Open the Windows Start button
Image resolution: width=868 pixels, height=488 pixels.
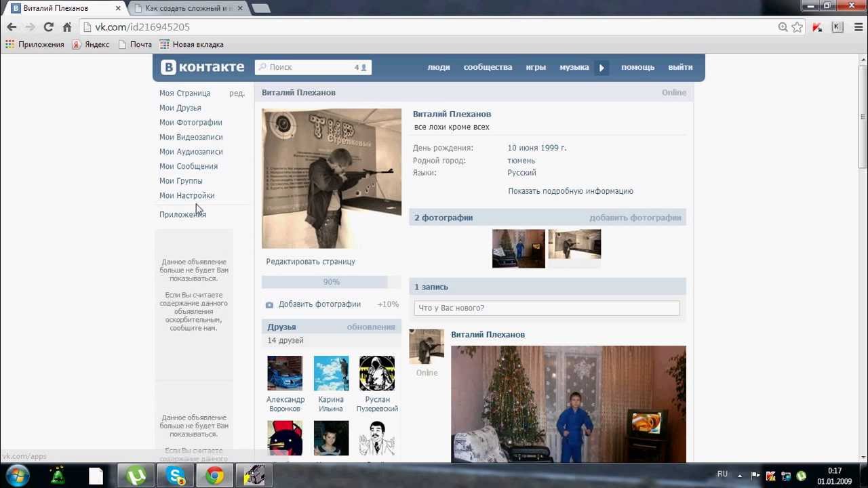16,476
